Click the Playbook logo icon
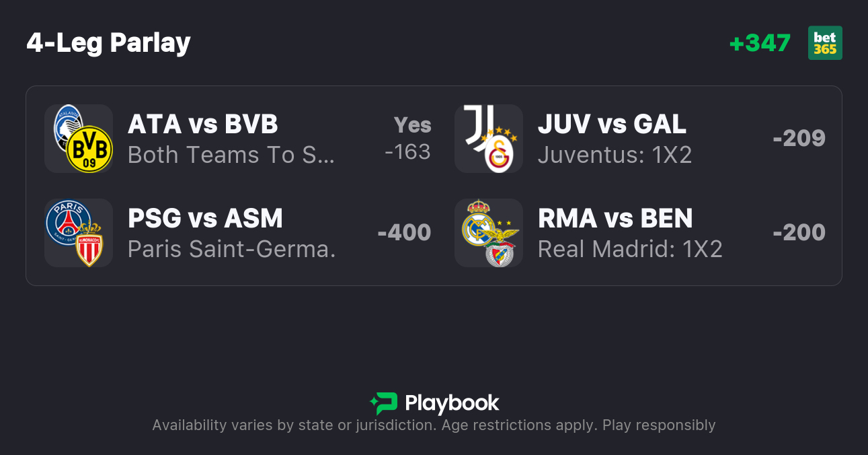 pos(384,403)
